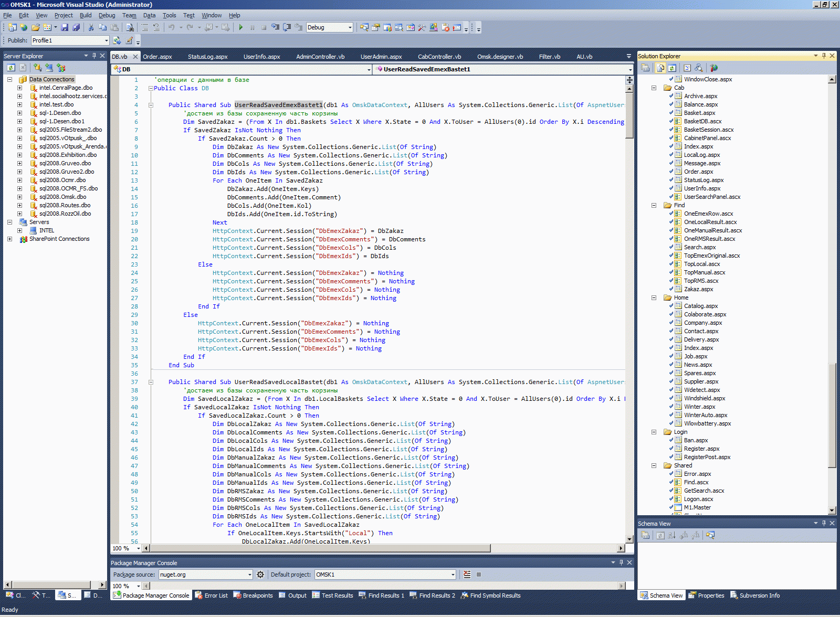Open the Debug configuration dropdown

(350, 27)
